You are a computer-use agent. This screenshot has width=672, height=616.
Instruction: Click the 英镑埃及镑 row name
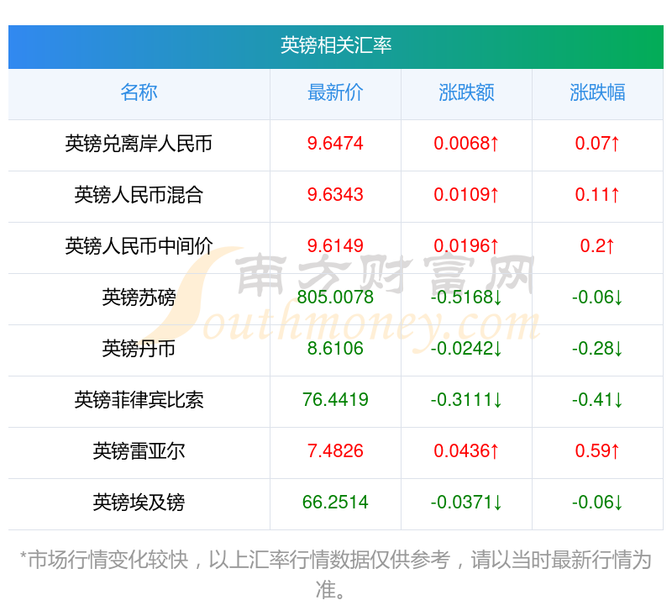point(139,503)
